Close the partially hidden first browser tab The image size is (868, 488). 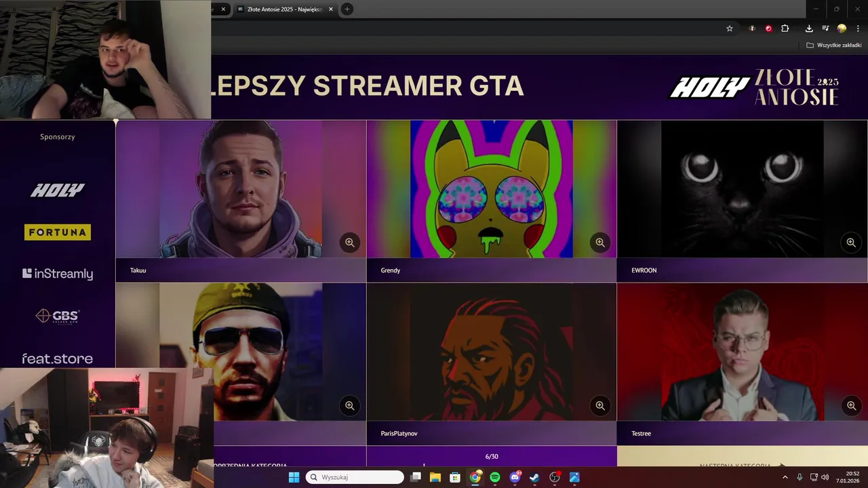point(223,9)
